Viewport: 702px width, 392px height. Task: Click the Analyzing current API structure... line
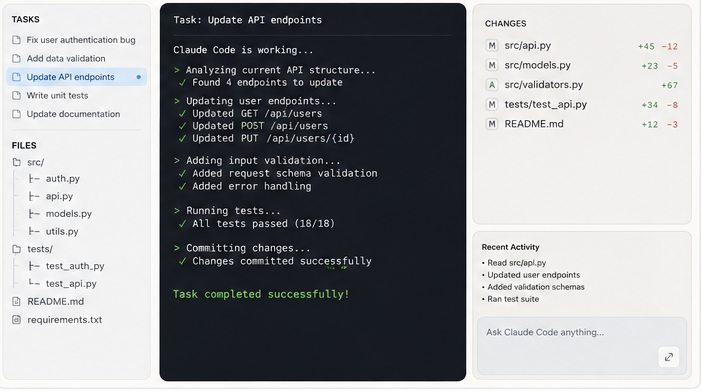click(274, 70)
